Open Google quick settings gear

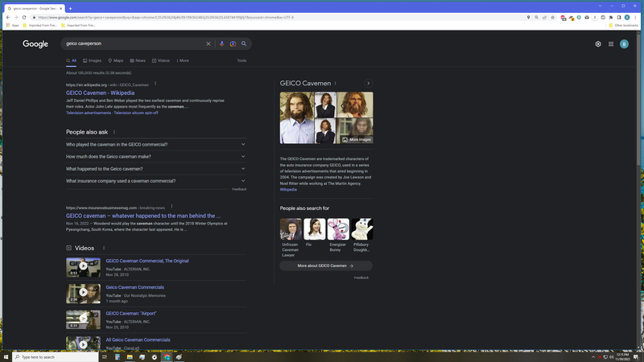(598, 44)
